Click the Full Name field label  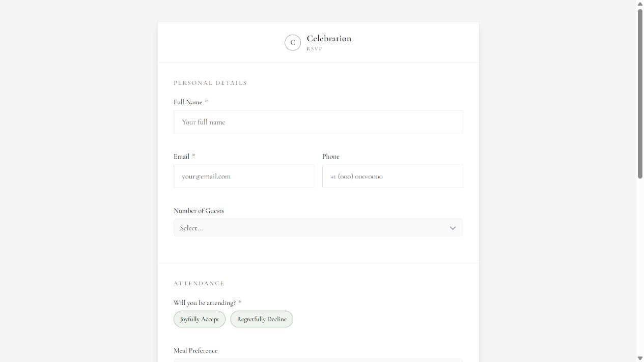click(x=191, y=102)
